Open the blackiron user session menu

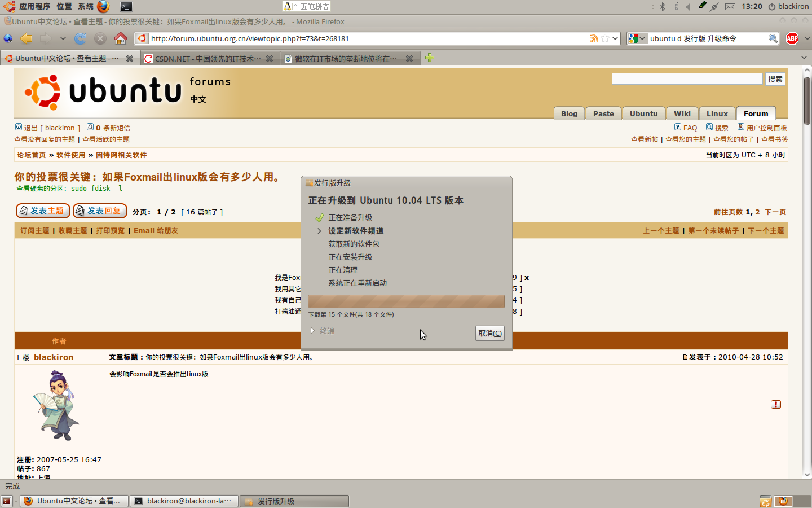point(788,7)
